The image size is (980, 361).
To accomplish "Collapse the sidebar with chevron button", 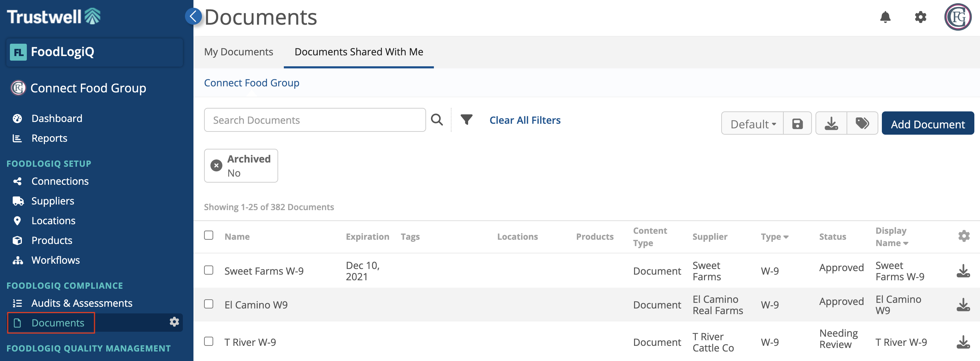I will point(193,16).
